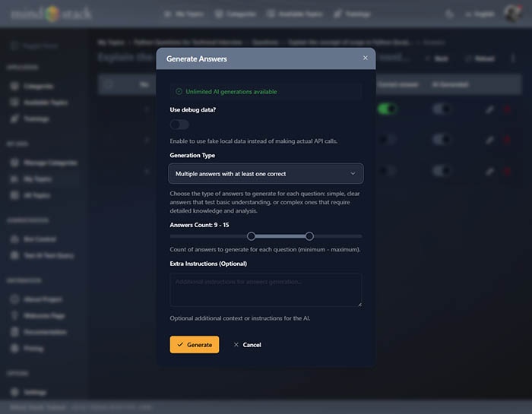Image resolution: width=532 pixels, height=414 pixels.
Task: Open Categories in the top navigation bar
Action: (236, 14)
